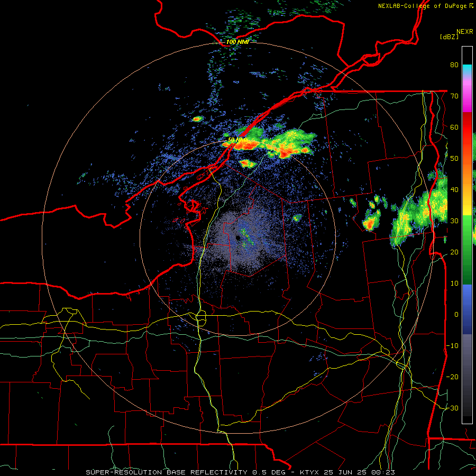Click the green segment of the dBZ color bar

click(467, 250)
